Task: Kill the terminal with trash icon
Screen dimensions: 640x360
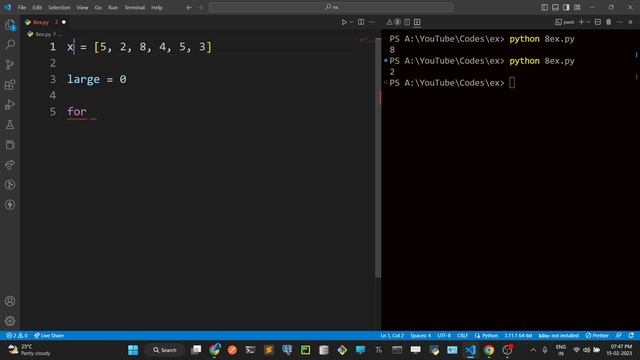Action: pos(609,22)
